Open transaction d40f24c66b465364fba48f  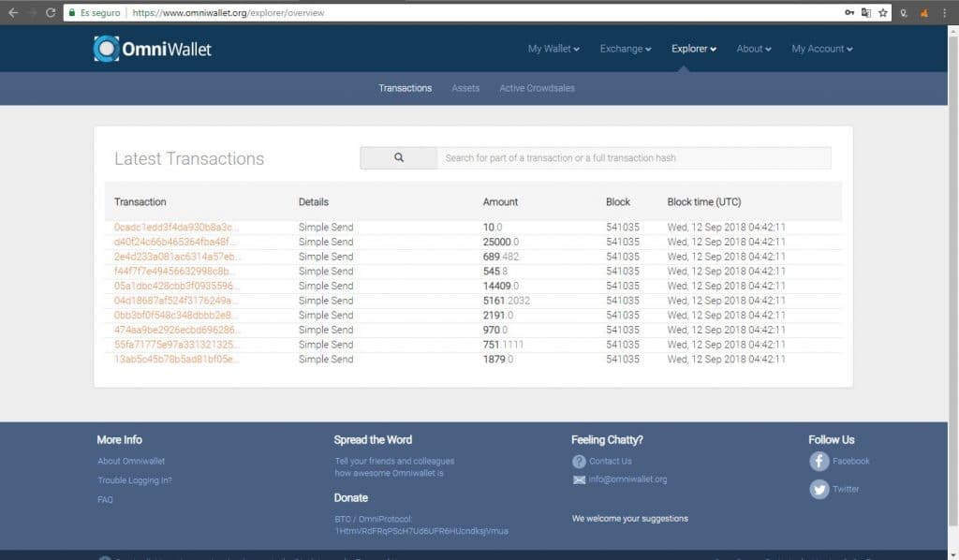point(174,242)
